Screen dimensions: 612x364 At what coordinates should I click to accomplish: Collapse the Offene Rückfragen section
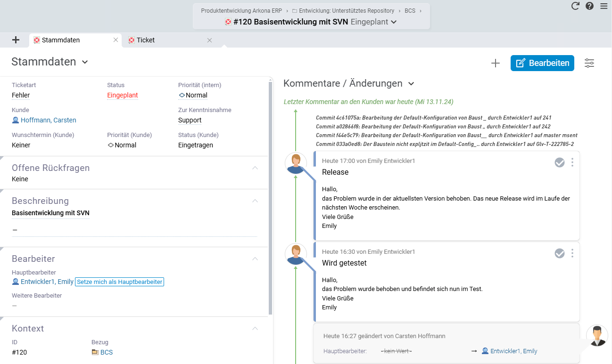coord(255,168)
